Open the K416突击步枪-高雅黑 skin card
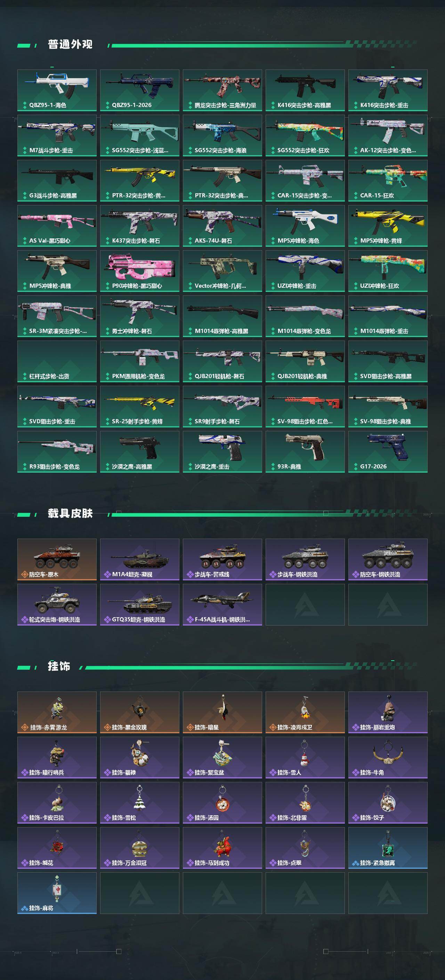 pos(305,90)
